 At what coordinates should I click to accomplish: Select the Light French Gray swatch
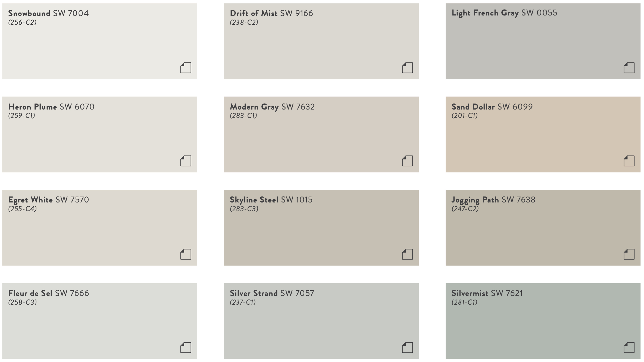543,41
